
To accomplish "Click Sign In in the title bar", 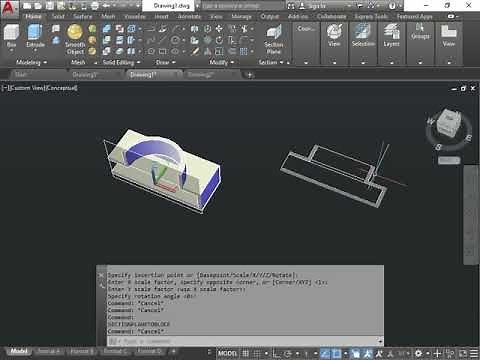I will pos(317,6).
